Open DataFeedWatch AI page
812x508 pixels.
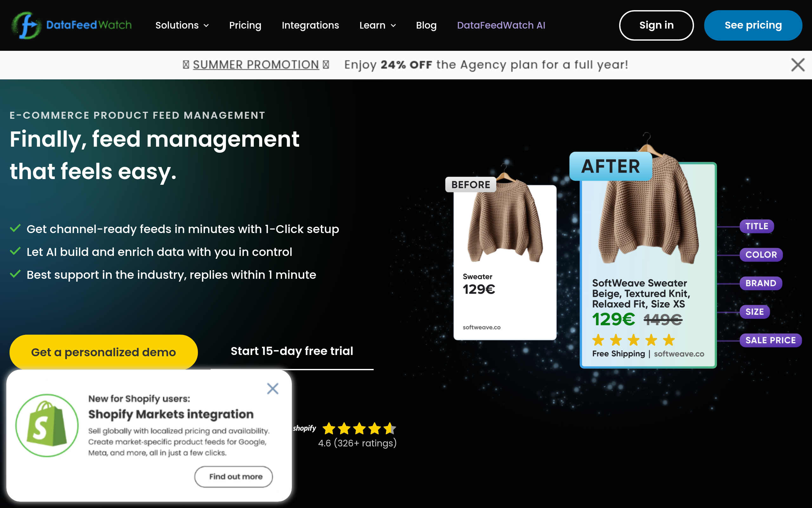(501, 25)
